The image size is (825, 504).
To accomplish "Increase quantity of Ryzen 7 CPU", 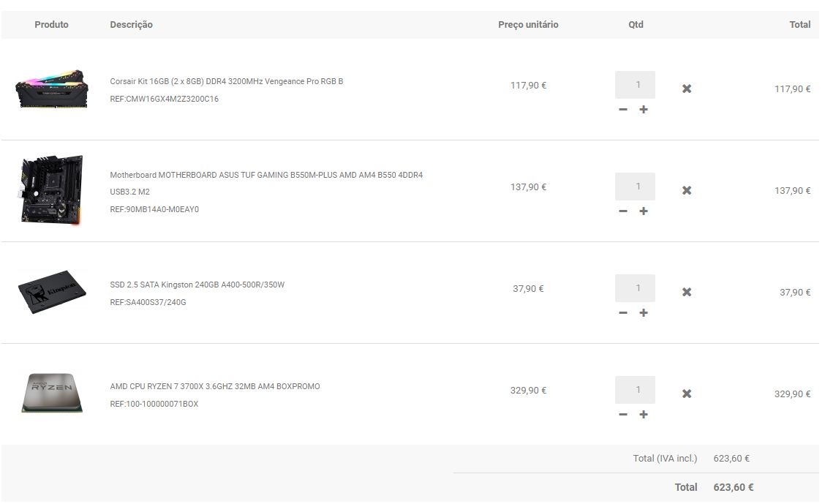I will 644,414.
